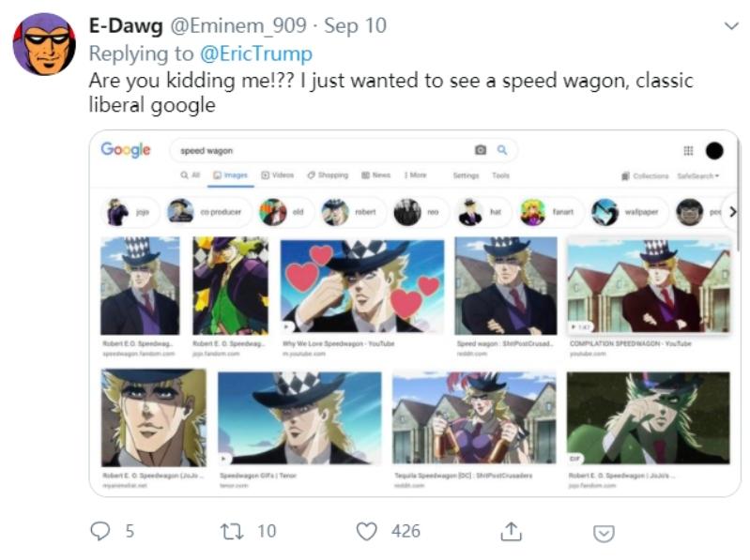
Task: Click the Google logo
Action: [126, 150]
